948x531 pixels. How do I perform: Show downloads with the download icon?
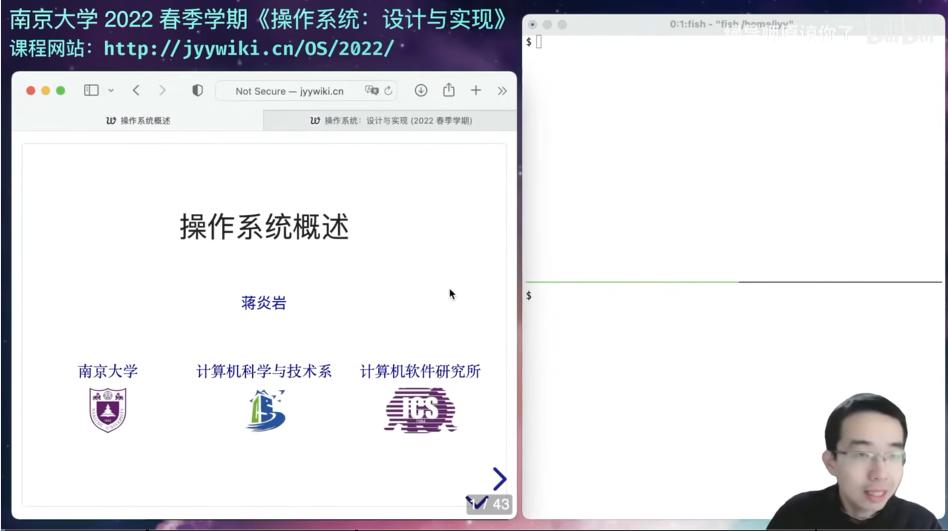421,90
